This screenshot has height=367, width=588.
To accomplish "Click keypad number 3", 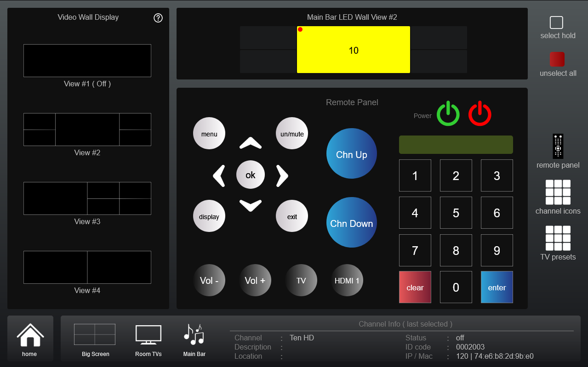I will pyautogui.click(x=497, y=175).
